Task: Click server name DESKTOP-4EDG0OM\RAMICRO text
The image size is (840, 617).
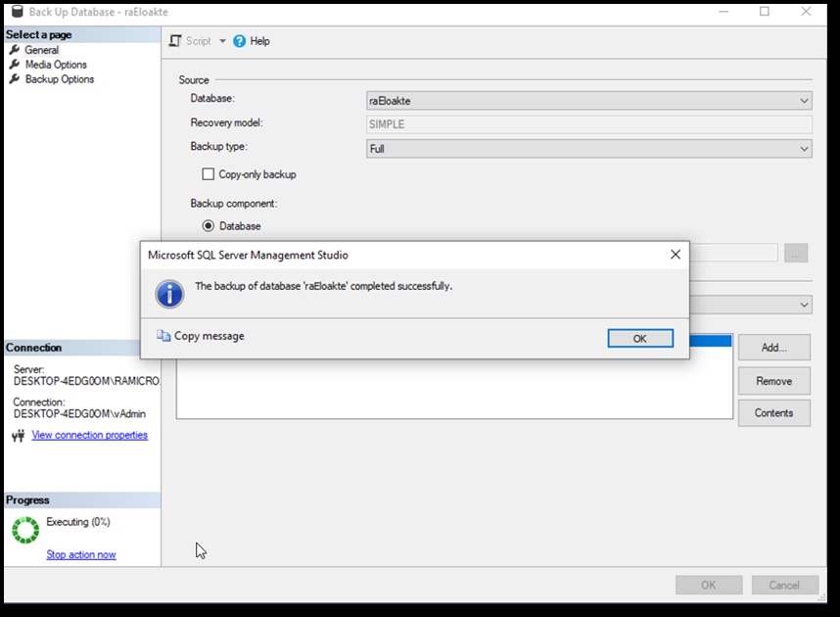Action: pos(87,381)
